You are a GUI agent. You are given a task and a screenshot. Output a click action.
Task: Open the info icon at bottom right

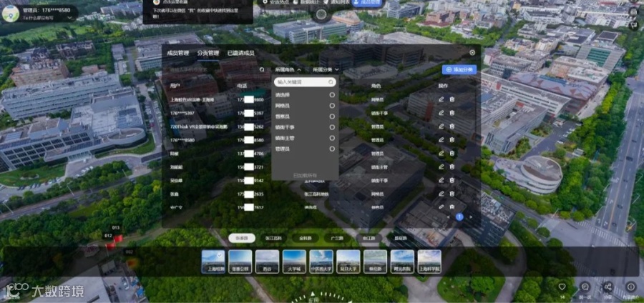[x=630, y=287]
